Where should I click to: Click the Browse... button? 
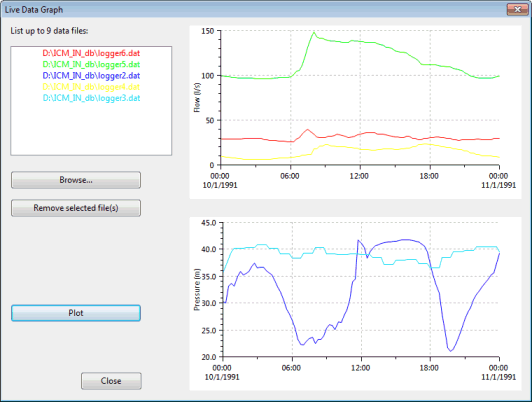click(x=76, y=180)
